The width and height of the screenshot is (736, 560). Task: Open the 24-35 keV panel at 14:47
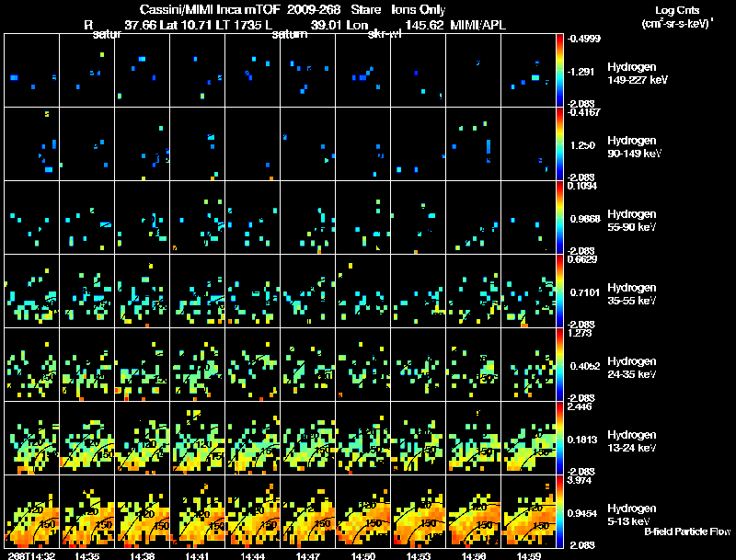308,364
